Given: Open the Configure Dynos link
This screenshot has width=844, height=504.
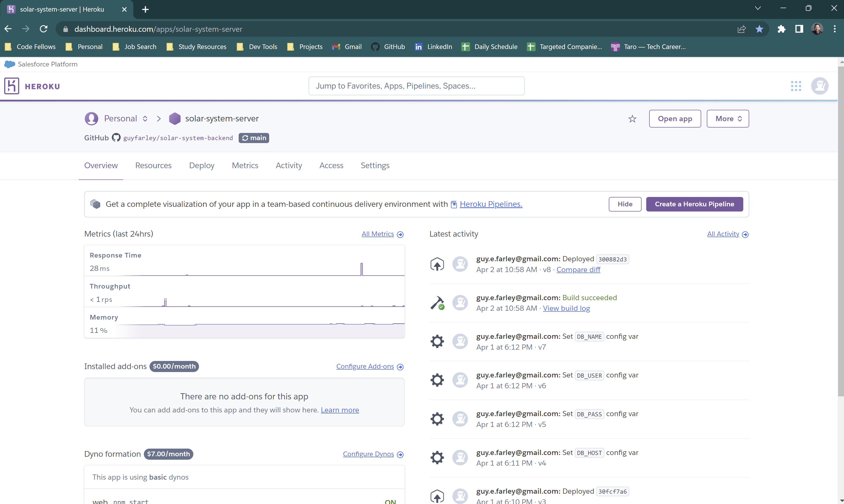Looking at the screenshot, I should click(x=368, y=454).
